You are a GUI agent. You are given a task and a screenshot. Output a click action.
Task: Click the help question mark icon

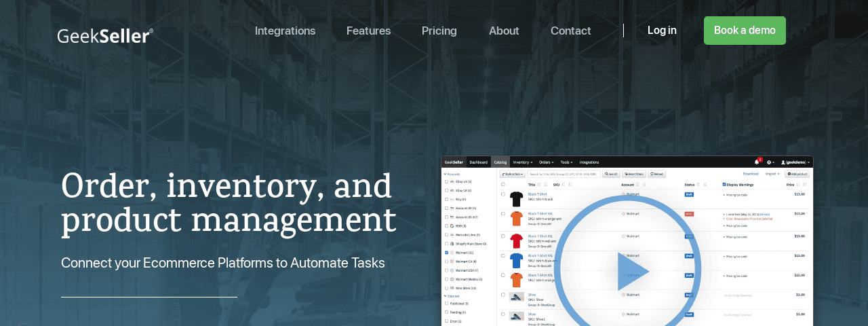770,162
